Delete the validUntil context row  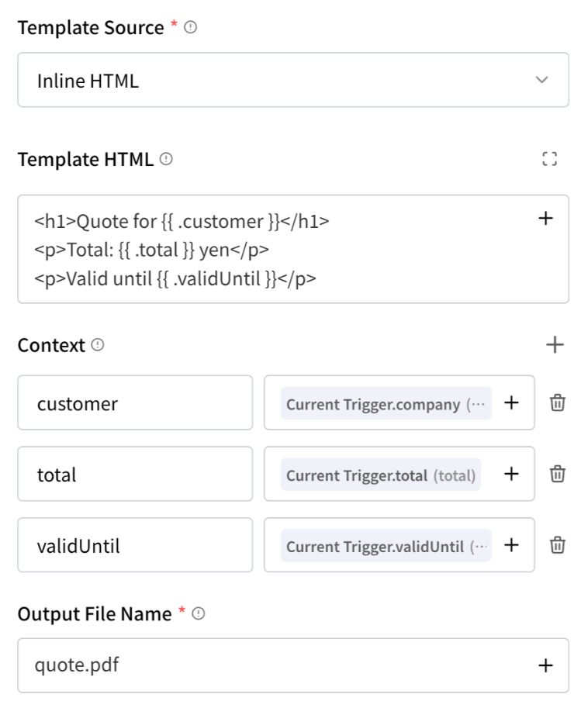pos(558,545)
